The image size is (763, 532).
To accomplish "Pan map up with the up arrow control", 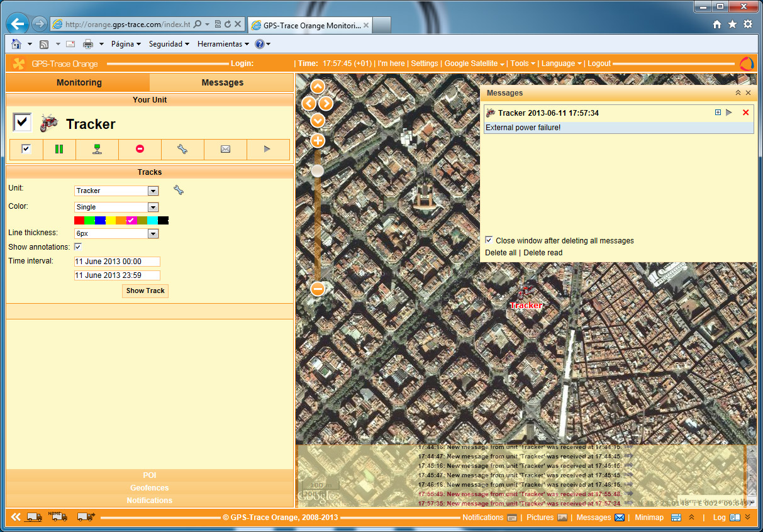I will pyautogui.click(x=318, y=87).
